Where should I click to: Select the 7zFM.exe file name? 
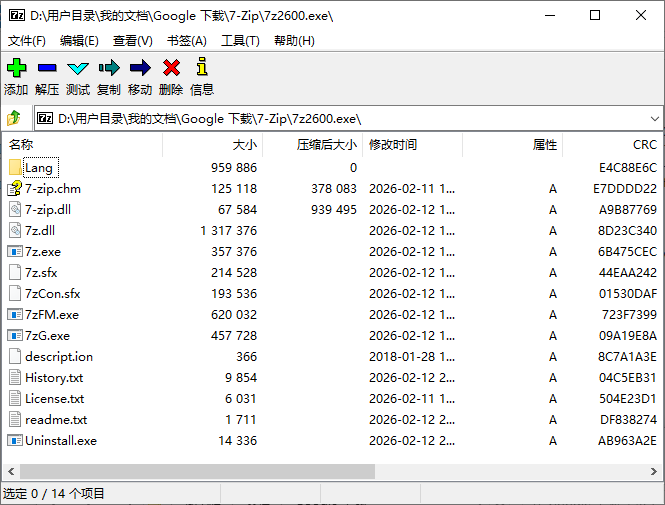click(x=52, y=315)
